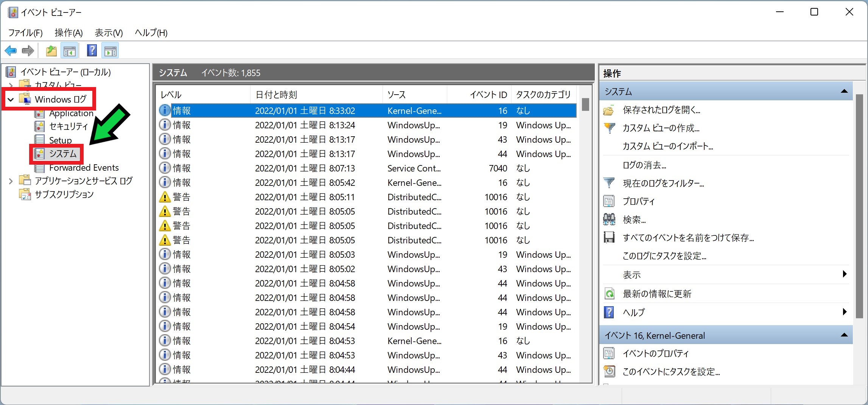Select イベント ビューアー (ローカル) root node
The height and width of the screenshot is (405, 868).
[65, 72]
